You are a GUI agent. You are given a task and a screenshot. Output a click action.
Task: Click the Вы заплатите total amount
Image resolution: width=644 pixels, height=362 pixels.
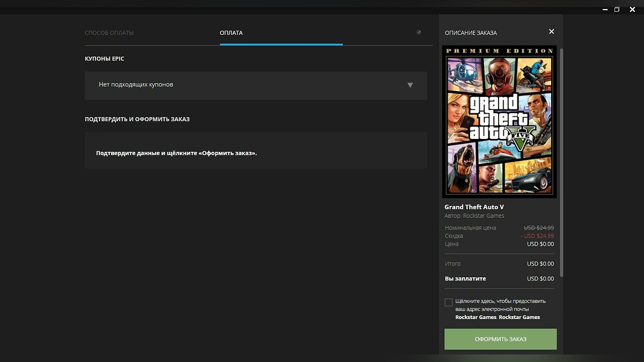[x=540, y=279]
